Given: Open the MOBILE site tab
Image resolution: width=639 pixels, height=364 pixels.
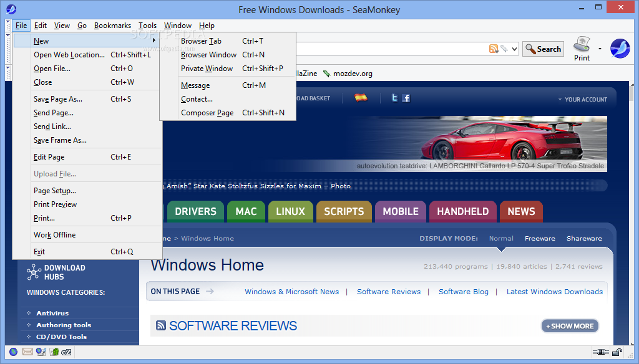Looking at the screenshot, I should (401, 211).
